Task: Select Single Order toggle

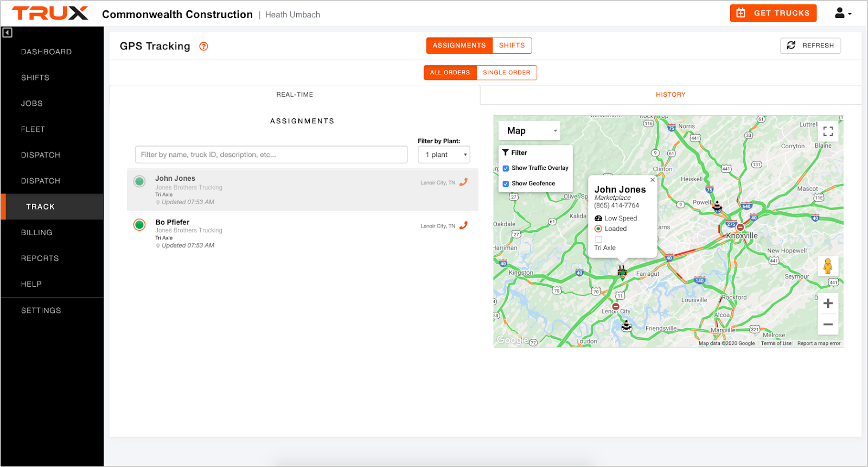Action: click(507, 73)
